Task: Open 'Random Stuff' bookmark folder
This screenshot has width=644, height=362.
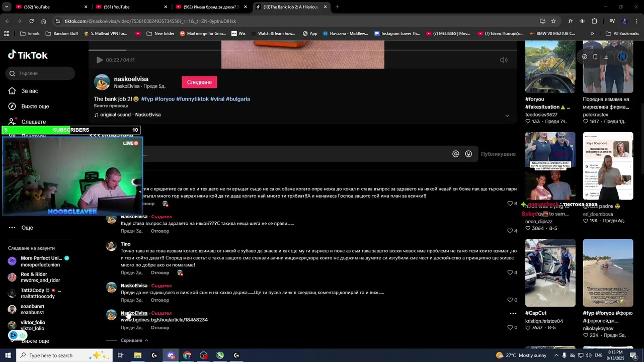Action: pyautogui.click(x=61, y=34)
